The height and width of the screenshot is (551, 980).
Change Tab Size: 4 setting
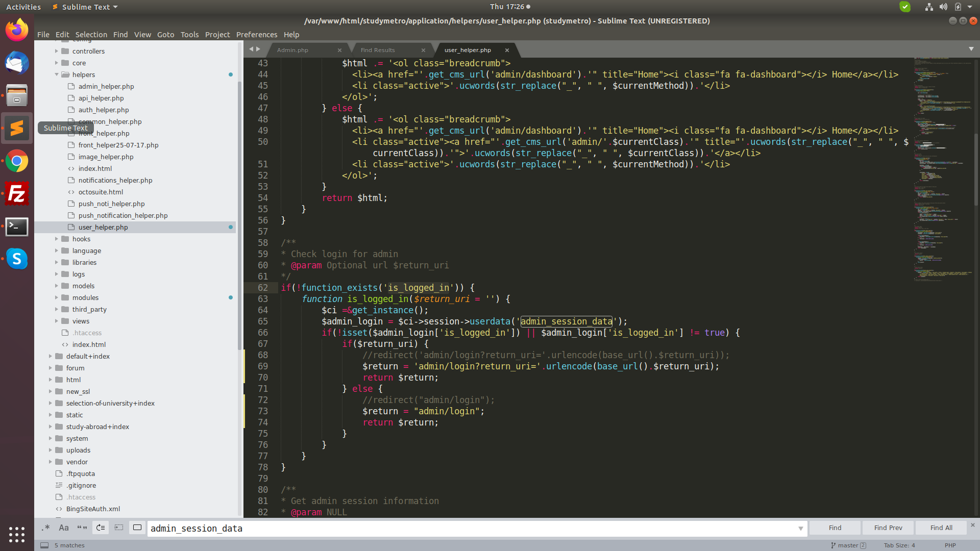click(899, 545)
